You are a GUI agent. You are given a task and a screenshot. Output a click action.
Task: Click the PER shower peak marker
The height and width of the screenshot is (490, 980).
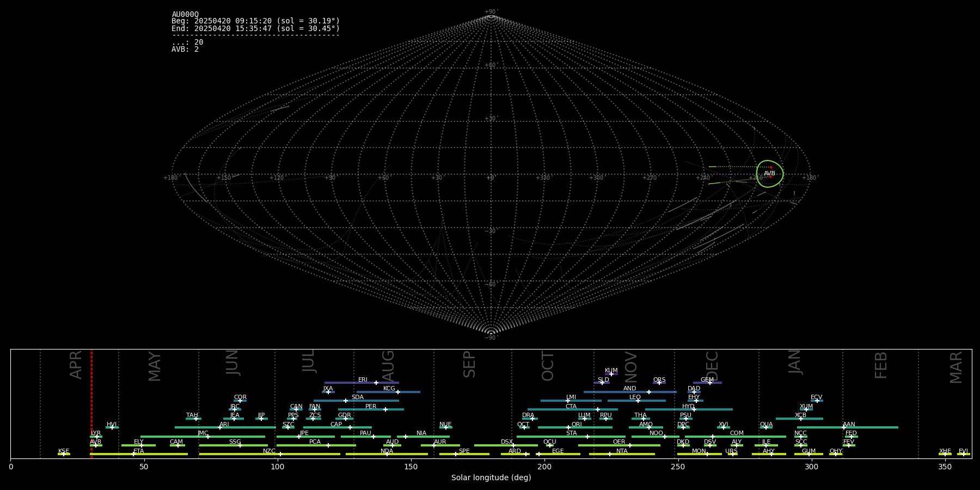coord(385,409)
